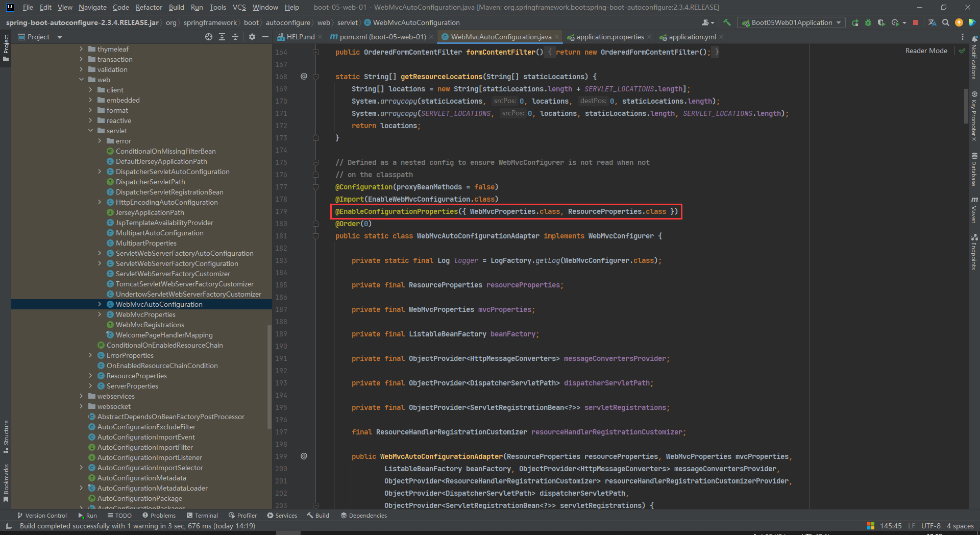Image resolution: width=980 pixels, height=535 pixels.
Task: Click the Debug bug icon in toolbar
Action: point(868,22)
